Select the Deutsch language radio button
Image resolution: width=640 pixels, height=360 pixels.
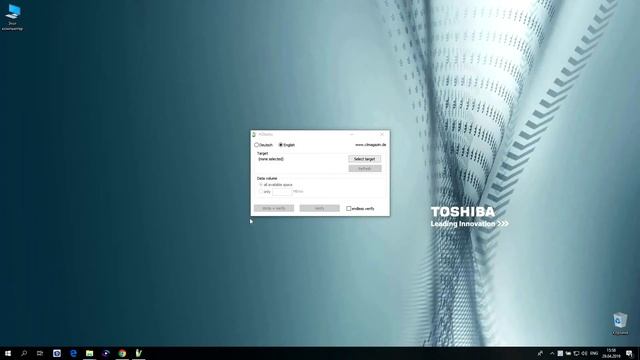tap(256, 145)
